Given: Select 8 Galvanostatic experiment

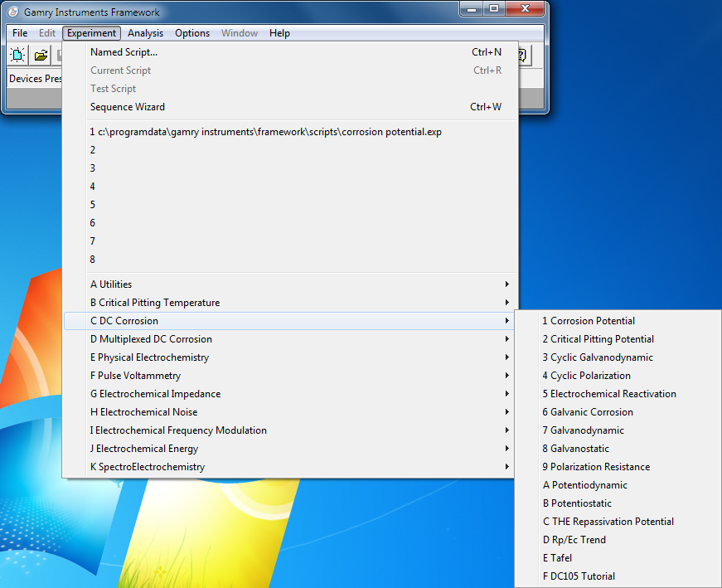Looking at the screenshot, I should [x=618, y=449].
